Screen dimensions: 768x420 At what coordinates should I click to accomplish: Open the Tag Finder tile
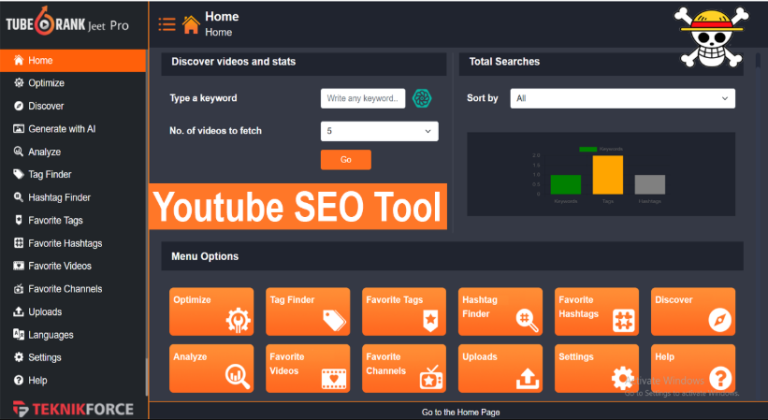(308, 312)
